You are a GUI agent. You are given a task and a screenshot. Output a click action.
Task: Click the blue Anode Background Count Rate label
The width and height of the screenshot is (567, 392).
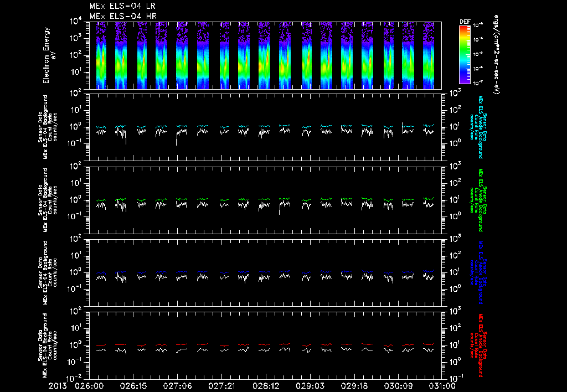(x=478, y=272)
